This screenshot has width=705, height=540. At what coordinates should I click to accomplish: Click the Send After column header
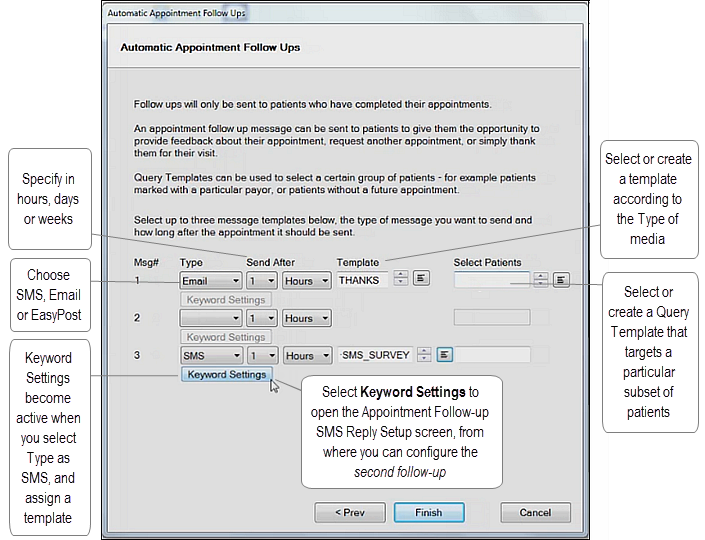[270, 262]
